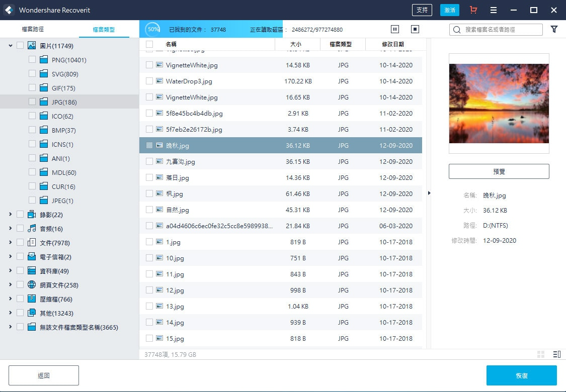This screenshot has width=566, height=392.
Task: Collapse the 圖片(11749) tree node
Action: [11, 45]
